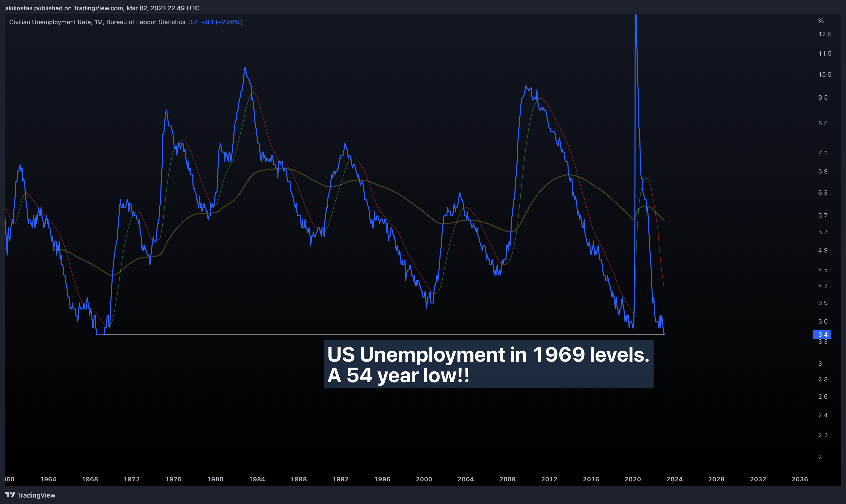Image resolution: width=846 pixels, height=504 pixels.
Task: Click the 2.6 level on price axis
Action: pyautogui.click(x=823, y=397)
